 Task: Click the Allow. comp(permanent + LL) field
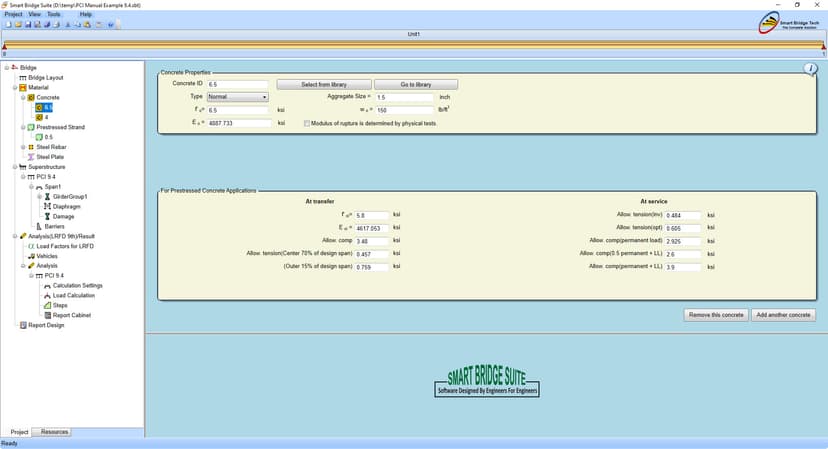(x=683, y=267)
